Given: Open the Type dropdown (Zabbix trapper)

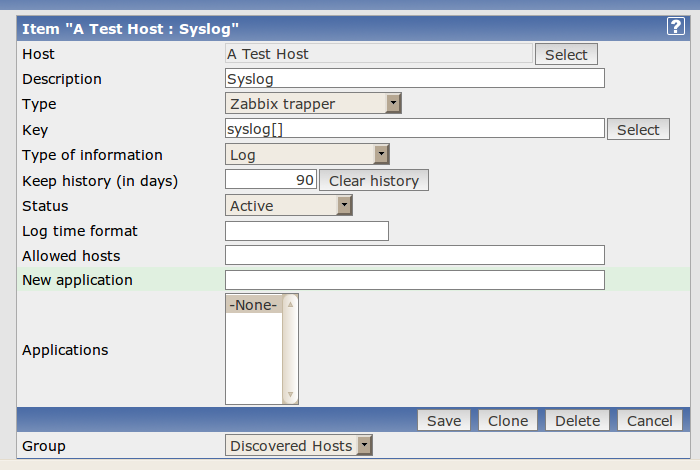Looking at the screenshot, I should pos(314,103).
